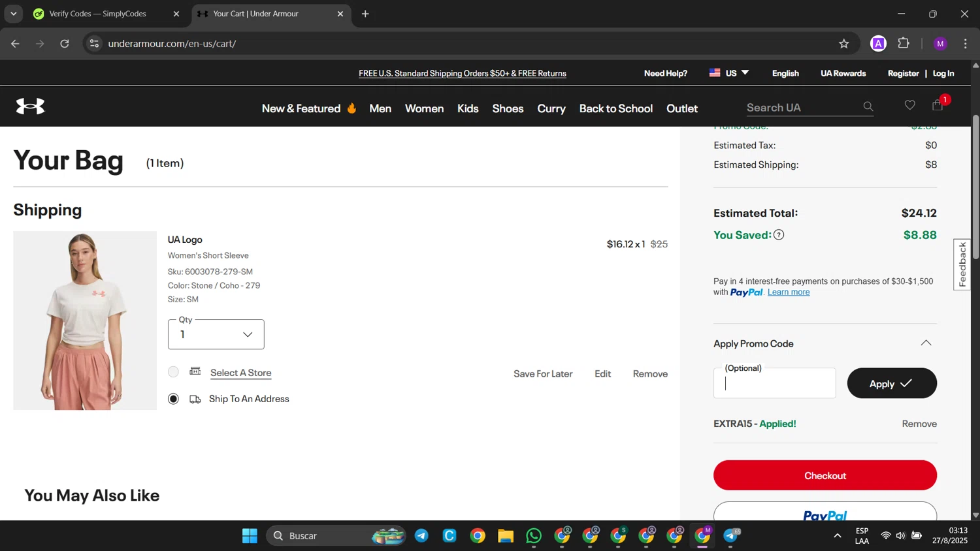The height and width of the screenshot is (551, 980).
Task: Close the Verify Codes SimplyCodes tab
Action: [176, 14]
